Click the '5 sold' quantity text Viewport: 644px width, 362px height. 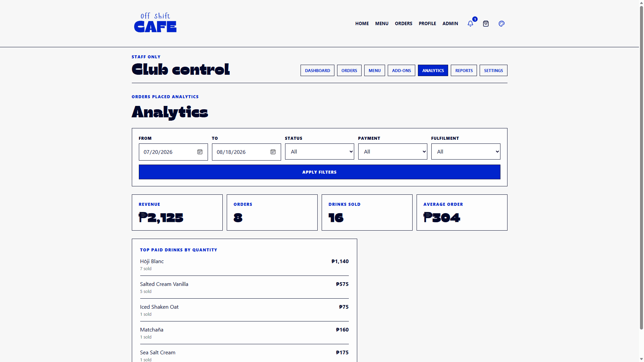[x=146, y=292]
